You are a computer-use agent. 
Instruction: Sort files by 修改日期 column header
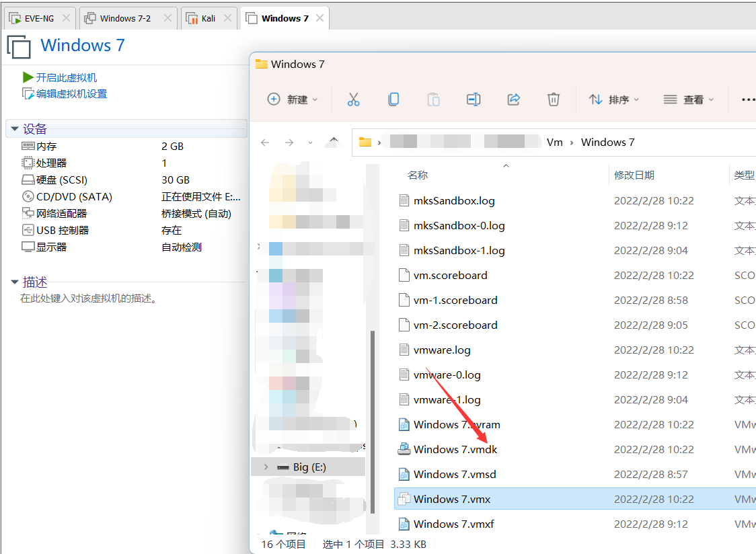coord(634,175)
